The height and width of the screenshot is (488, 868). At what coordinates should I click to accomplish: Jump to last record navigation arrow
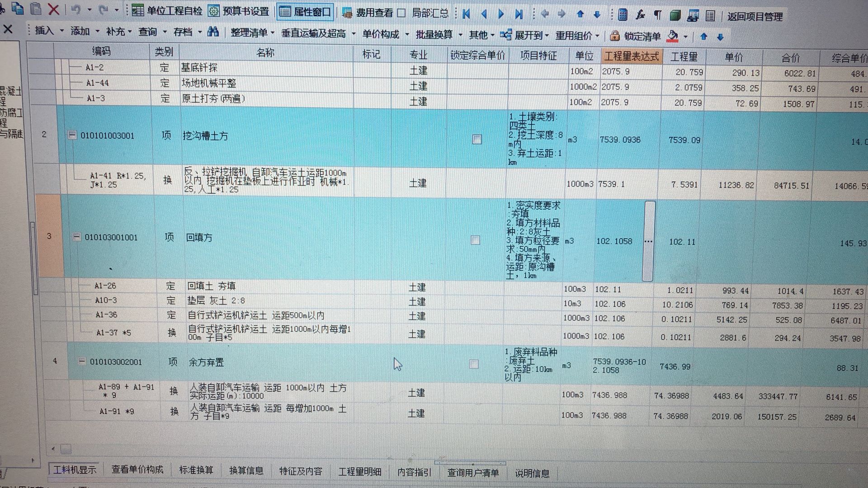(x=519, y=14)
